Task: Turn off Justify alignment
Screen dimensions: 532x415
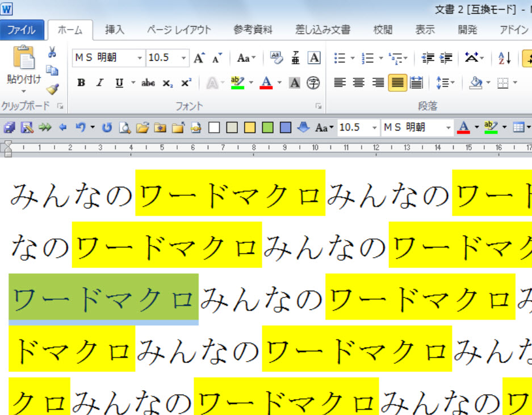Action: click(397, 83)
